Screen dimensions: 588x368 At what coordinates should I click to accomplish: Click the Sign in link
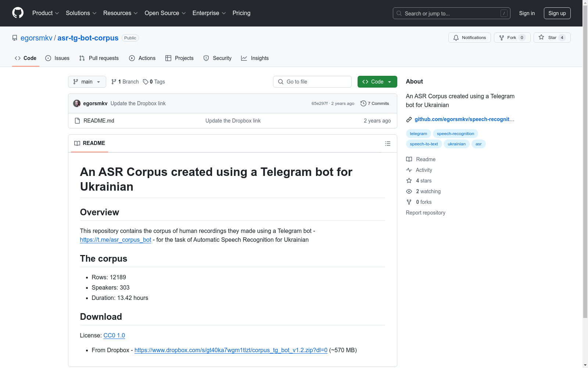(527, 13)
